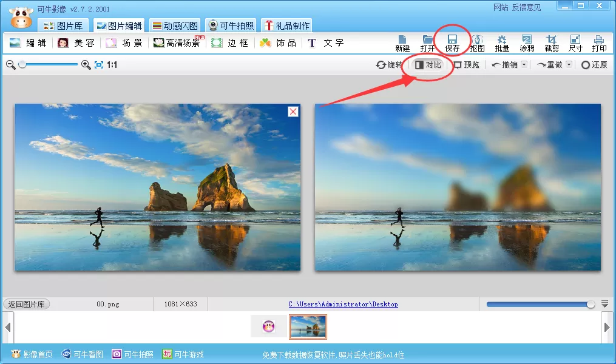Click the 1081×633 dimension text
Screen dimensions: 616x364
point(180,304)
